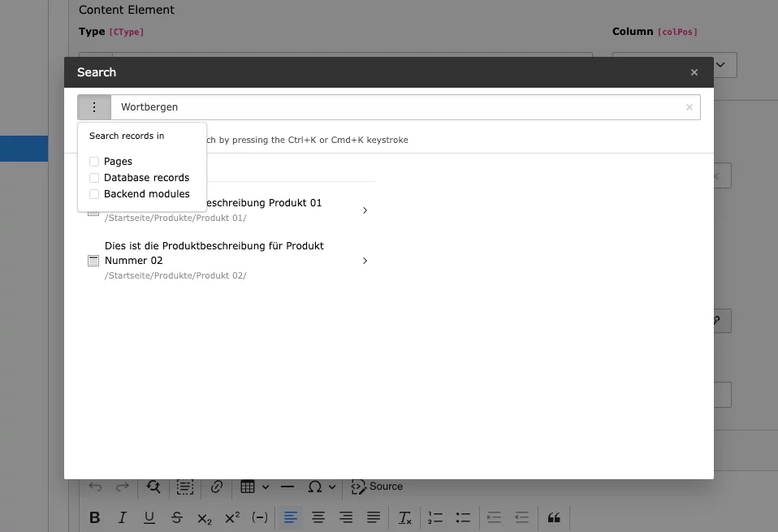Switch editor to Source mode

377,487
